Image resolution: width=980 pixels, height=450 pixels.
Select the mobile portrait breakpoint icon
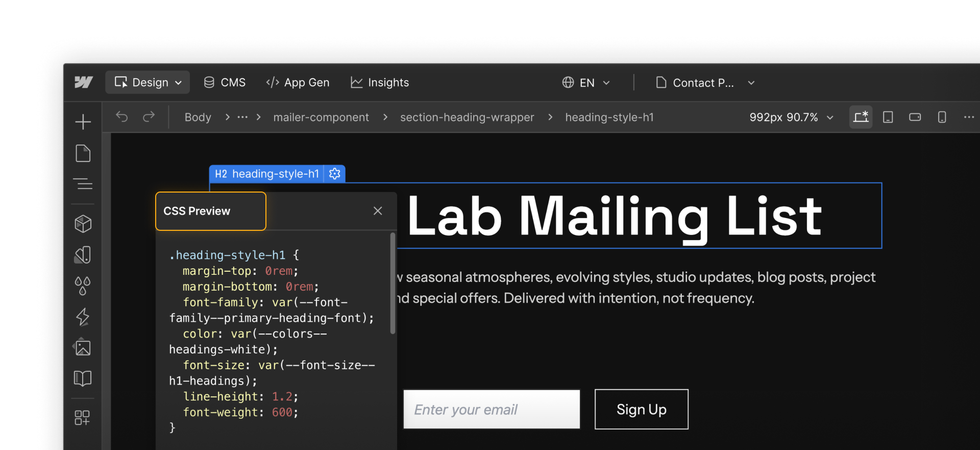pyautogui.click(x=942, y=117)
